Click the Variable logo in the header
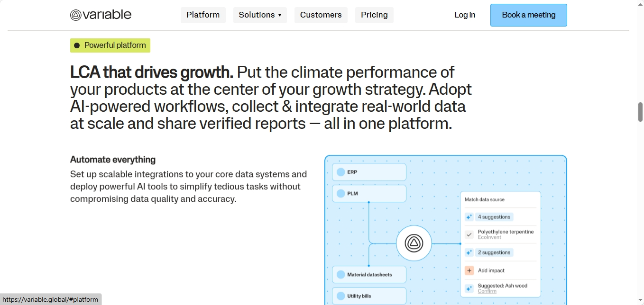This screenshot has width=644, height=305. click(x=101, y=15)
